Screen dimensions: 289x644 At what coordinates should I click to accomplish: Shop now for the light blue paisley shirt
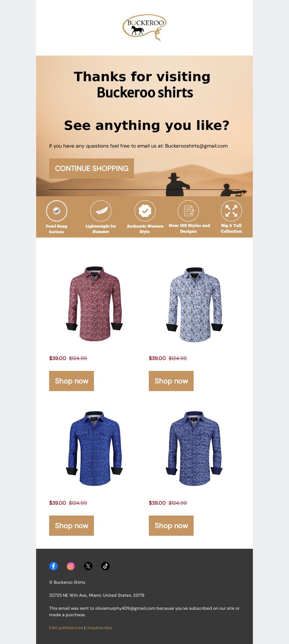171,381
